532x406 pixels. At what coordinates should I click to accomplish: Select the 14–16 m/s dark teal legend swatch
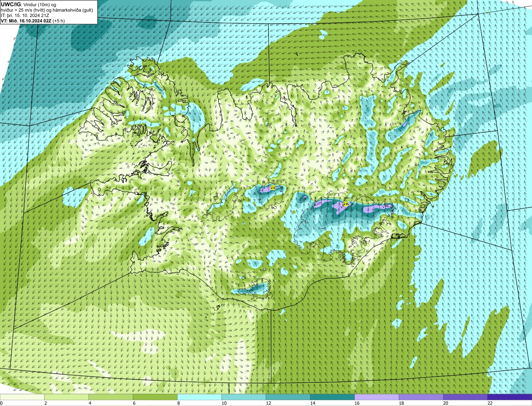point(332,397)
